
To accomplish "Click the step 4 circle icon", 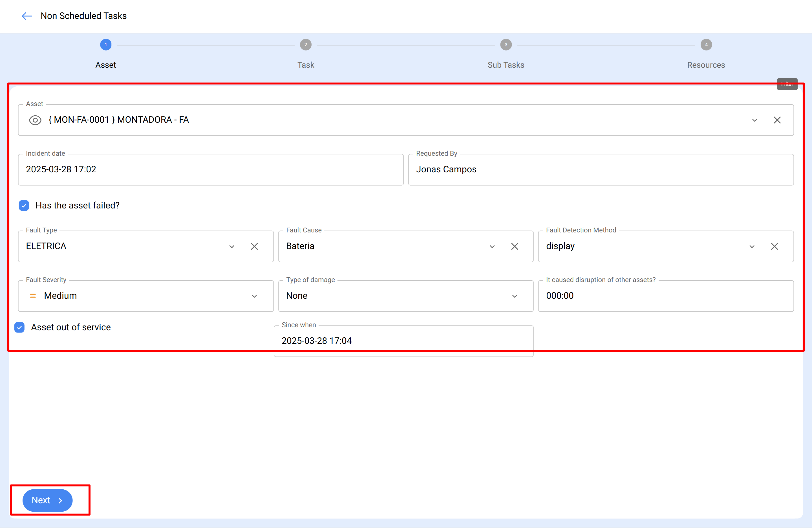I will pyautogui.click(x=706, y=45).
